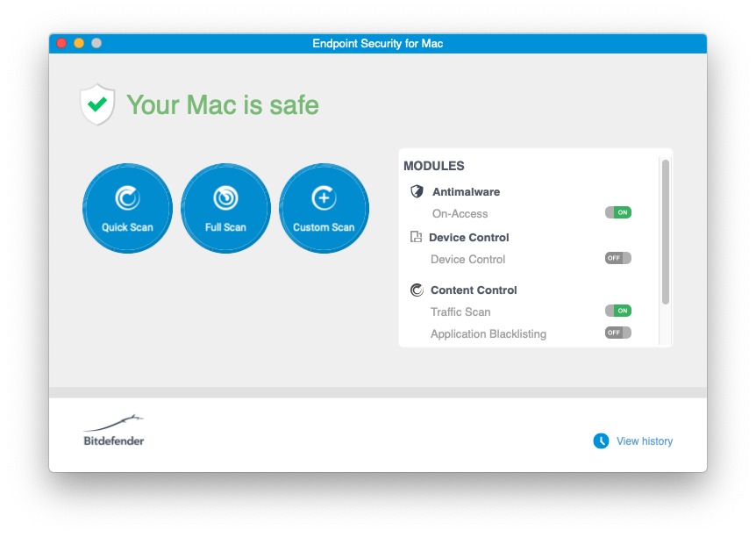
Task: Click the Bitdefender logo
Action: point(114,431)
